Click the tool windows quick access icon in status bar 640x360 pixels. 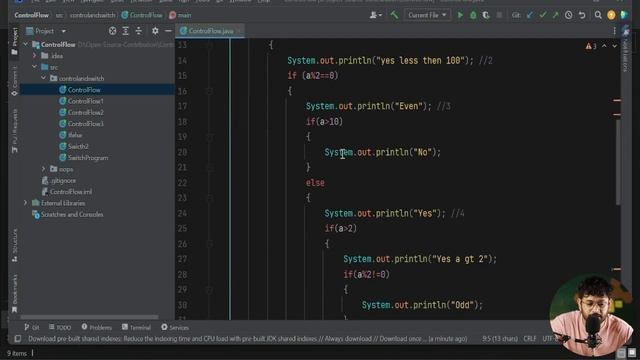tap(18, 339)
